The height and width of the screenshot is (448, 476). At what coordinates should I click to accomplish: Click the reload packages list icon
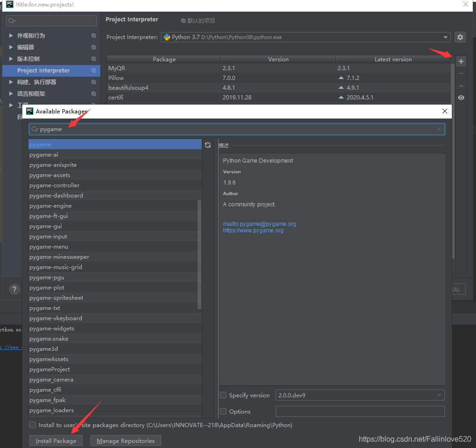pyautogui.click(x=208, y=145)
